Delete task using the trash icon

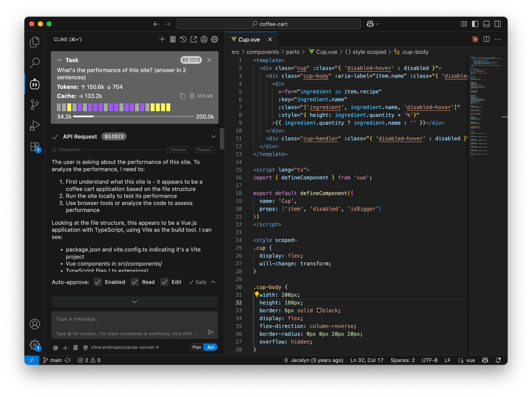click(192, 96)
